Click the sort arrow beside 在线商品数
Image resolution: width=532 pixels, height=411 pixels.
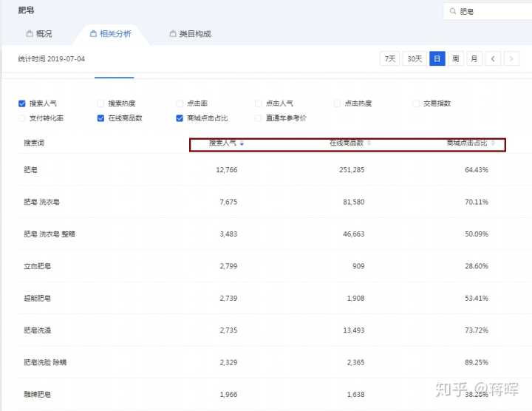pos(369,143)
